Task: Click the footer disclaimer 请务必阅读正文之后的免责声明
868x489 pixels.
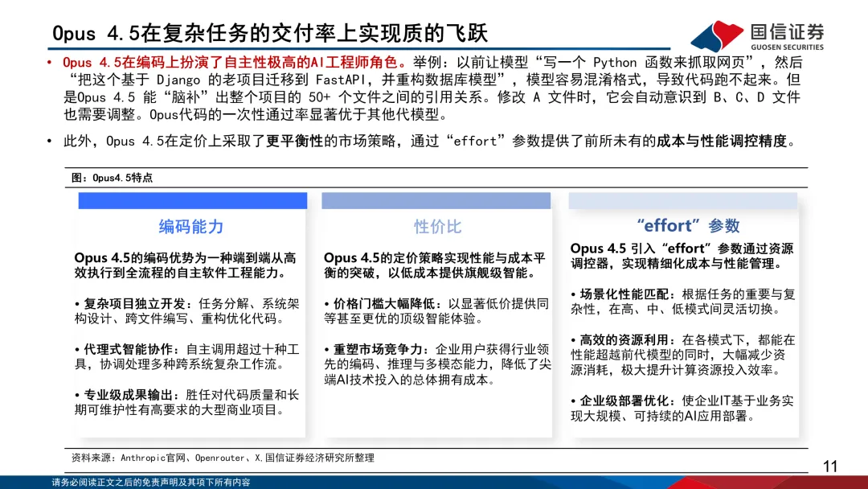Action: (x=150, y=483)
